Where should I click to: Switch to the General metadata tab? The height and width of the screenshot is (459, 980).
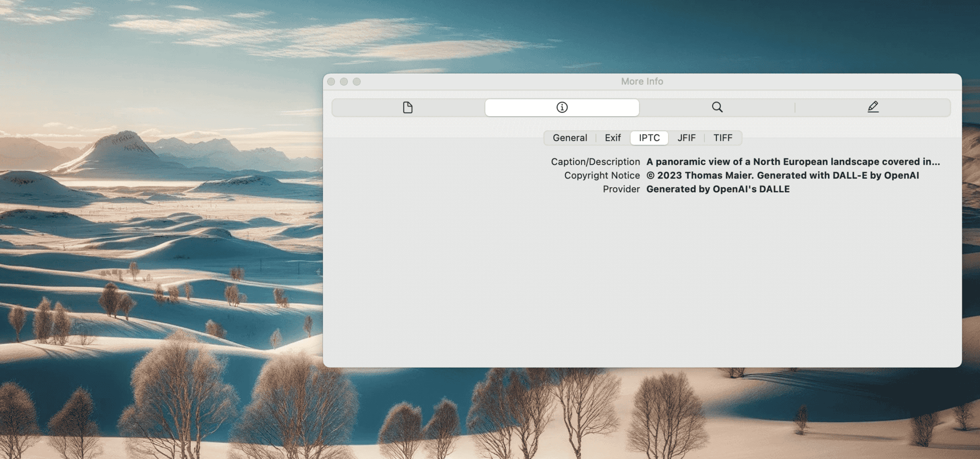[569, 138]
